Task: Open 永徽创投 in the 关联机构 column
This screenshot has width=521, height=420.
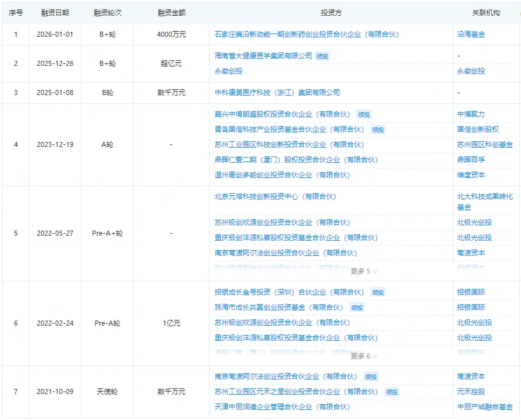Action: click(x=471, y=71)
